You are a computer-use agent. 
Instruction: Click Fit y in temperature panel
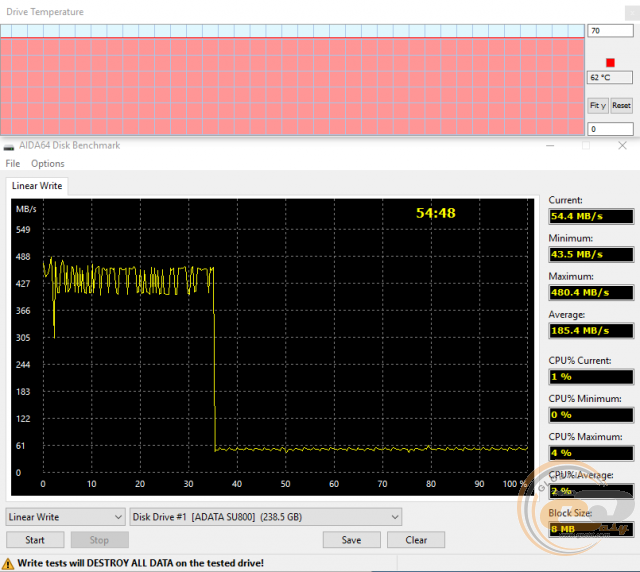(x=598, y=105)
